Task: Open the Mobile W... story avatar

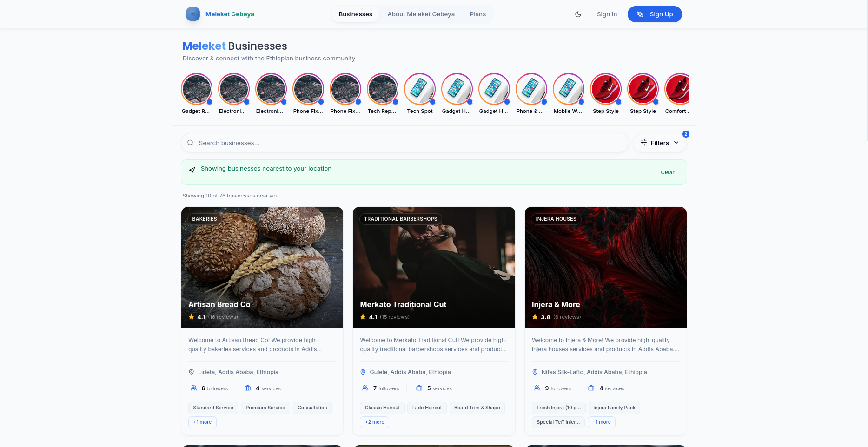Action: (569, 89)
